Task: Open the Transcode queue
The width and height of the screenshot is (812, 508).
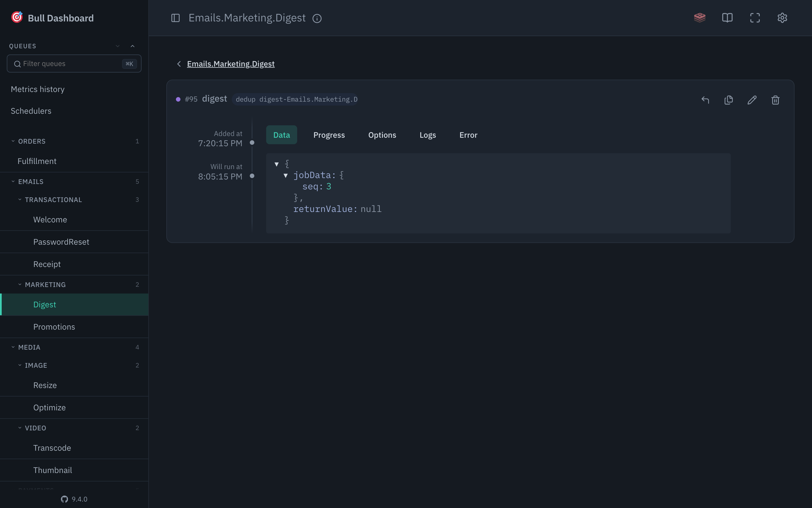Action: click(x=74, y=448)
